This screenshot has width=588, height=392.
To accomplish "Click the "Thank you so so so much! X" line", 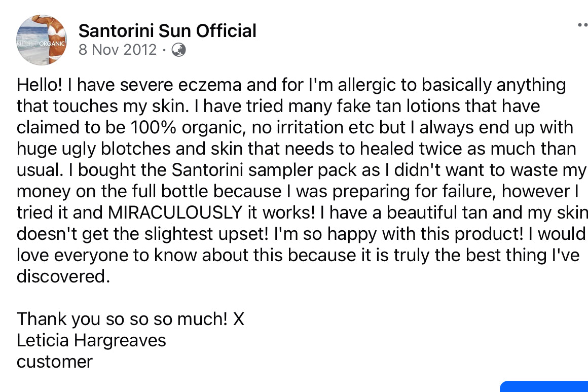I will coord(130,319).
